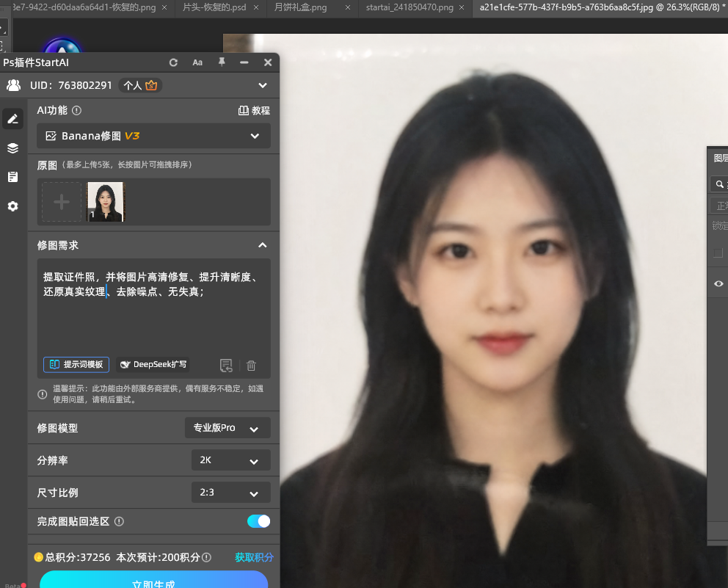Expand the UID account details chevron

(x=263, y=85)
